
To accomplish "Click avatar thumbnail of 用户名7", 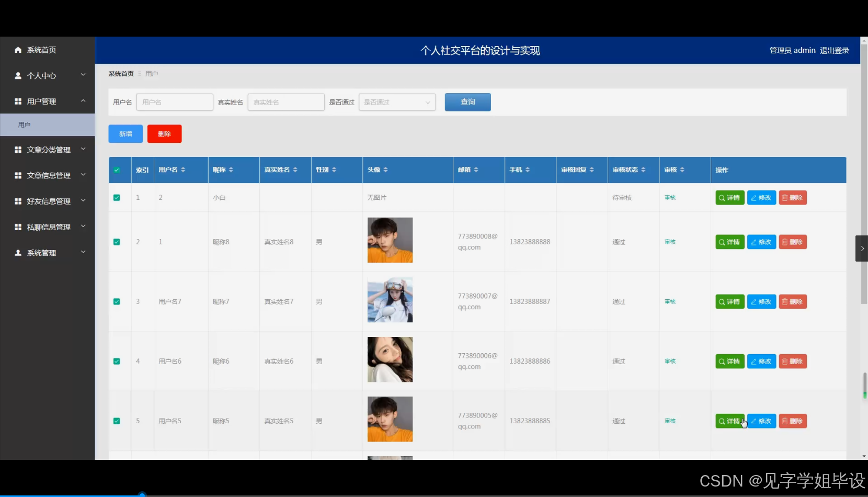I will tap(390, 300).
